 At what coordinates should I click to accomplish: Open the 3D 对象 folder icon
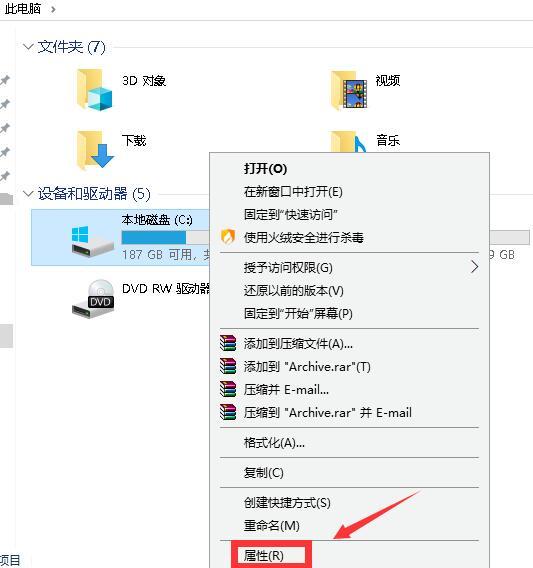(95, 89)
